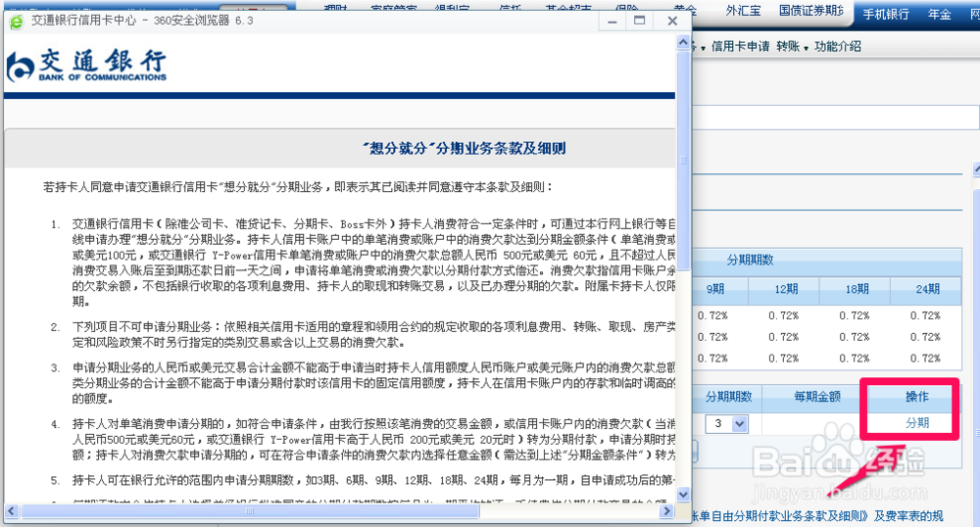This screenshot has width=980, height=527.
Task: Open the 国债证券期货 menu in background page
Action: click(811, 11)
